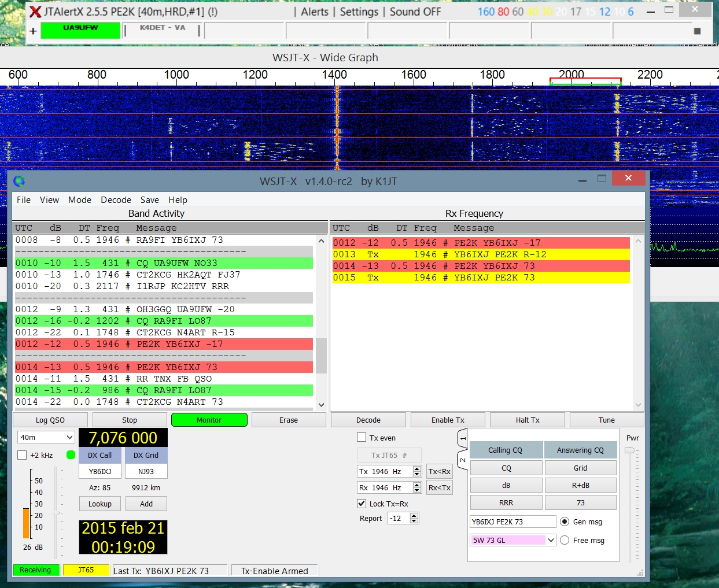Select the Gen msg radio button

[x=565, y=522]
